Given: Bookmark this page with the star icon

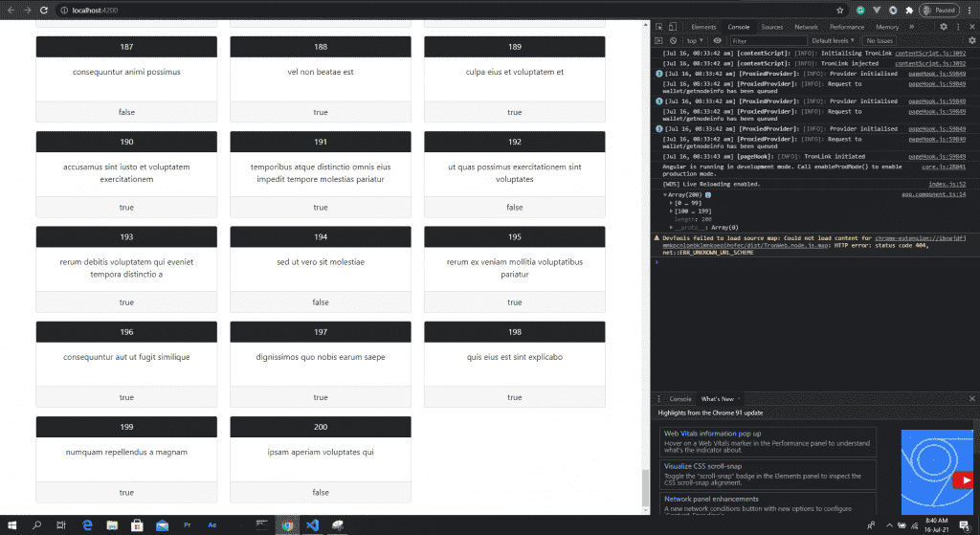Looking at the screenshot, I should [839, 10].
